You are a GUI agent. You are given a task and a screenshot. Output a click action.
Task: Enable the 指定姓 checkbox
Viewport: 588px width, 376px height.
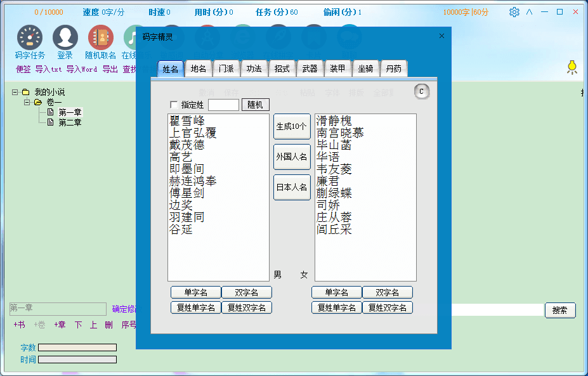[x=174, y=105]
